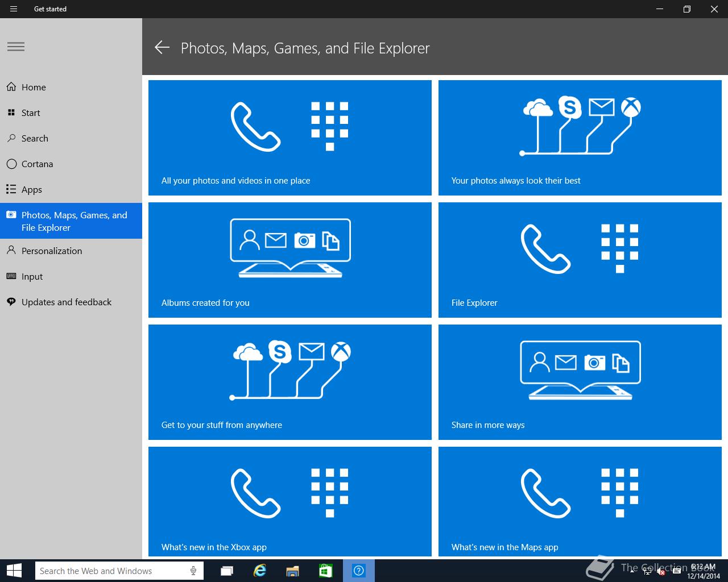Click the Input keyboard icon
Image resolution: width=728 pixels, height=582 pixels.
point(11,276)
